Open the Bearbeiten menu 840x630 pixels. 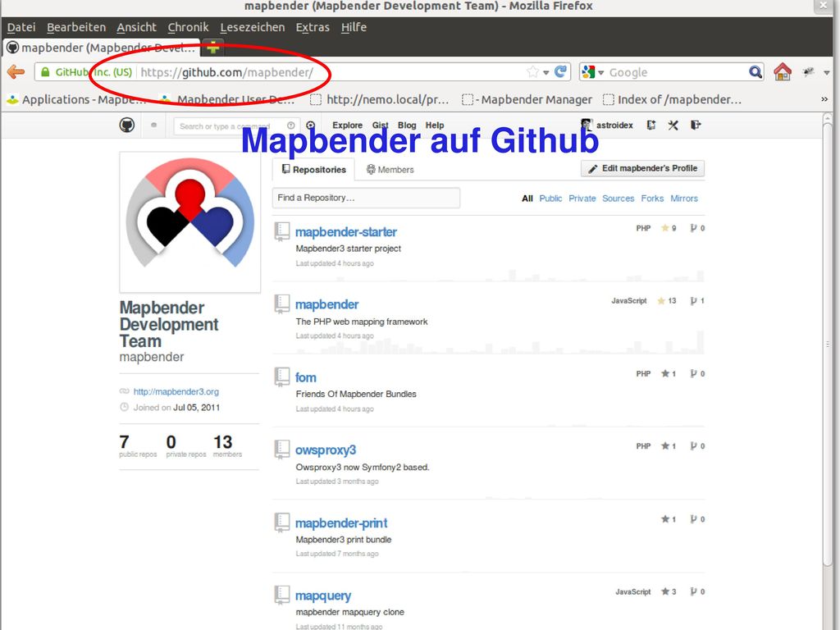[x=76, y=27]
